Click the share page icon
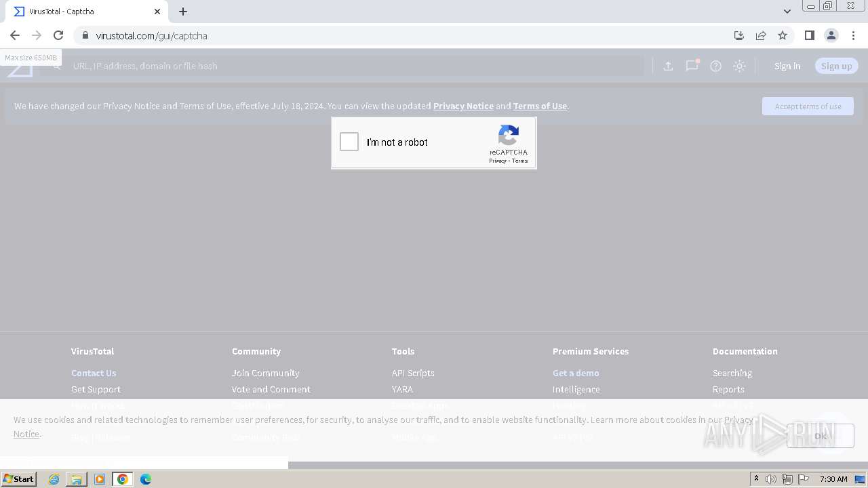Image resolution: width=868 pixels, height=488 pixels. pos(761,35)
